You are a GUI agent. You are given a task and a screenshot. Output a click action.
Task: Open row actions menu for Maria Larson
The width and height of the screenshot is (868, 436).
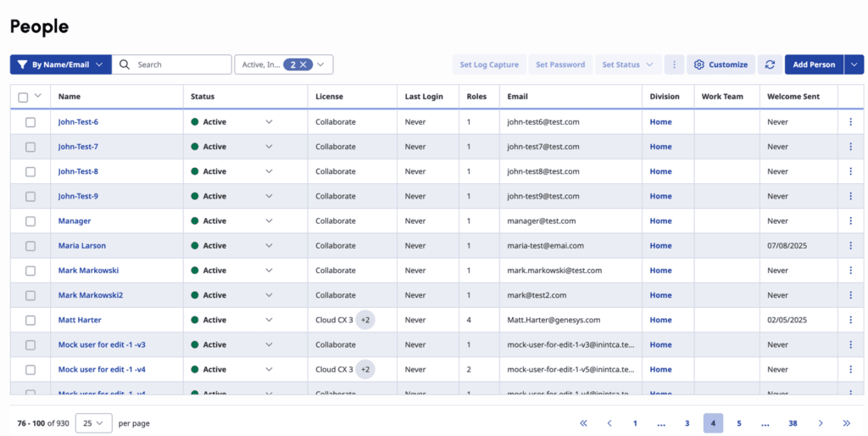click(850, 245)
